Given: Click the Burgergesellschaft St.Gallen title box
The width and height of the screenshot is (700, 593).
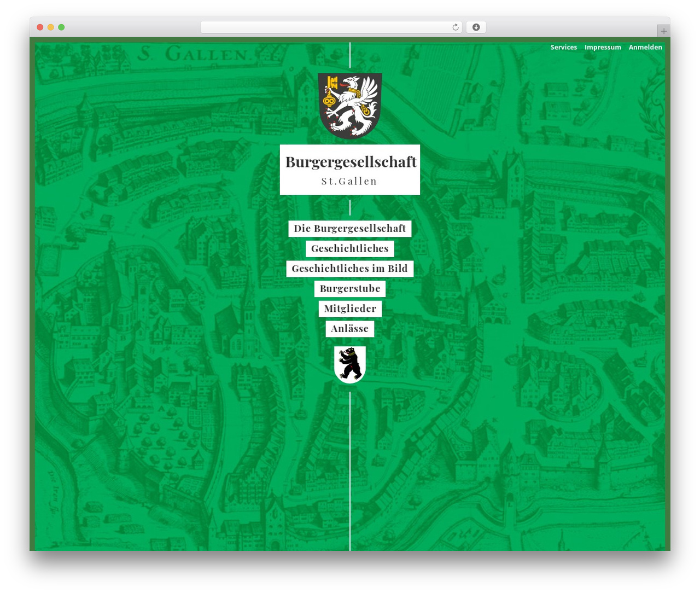Looking at the screenshot, I should click(x=350, y=170).
